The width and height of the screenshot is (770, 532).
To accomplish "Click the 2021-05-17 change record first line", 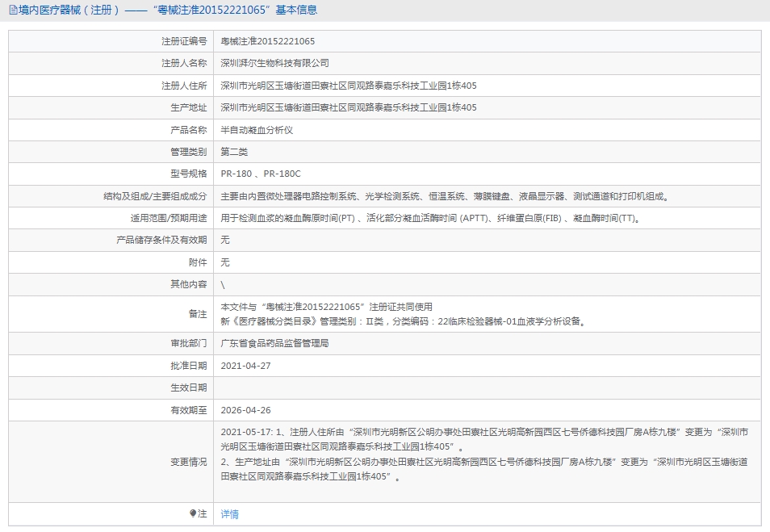I will click(x=484, y=432).
